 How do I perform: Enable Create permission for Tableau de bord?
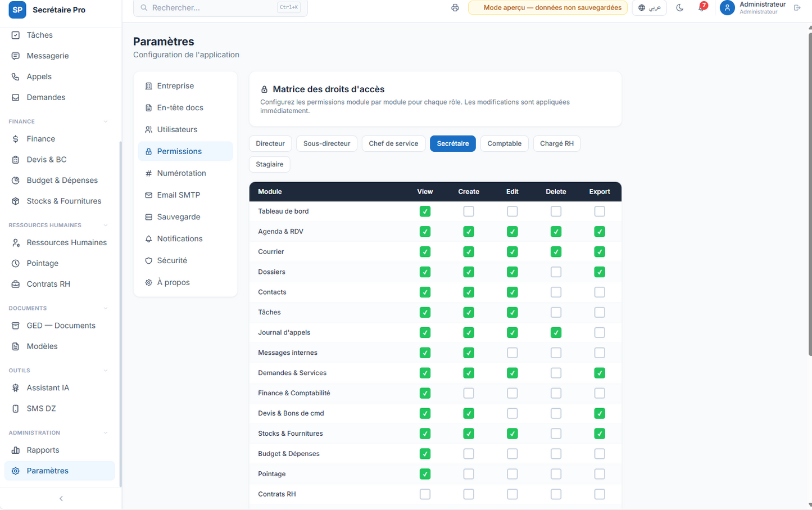coord(469,211)
